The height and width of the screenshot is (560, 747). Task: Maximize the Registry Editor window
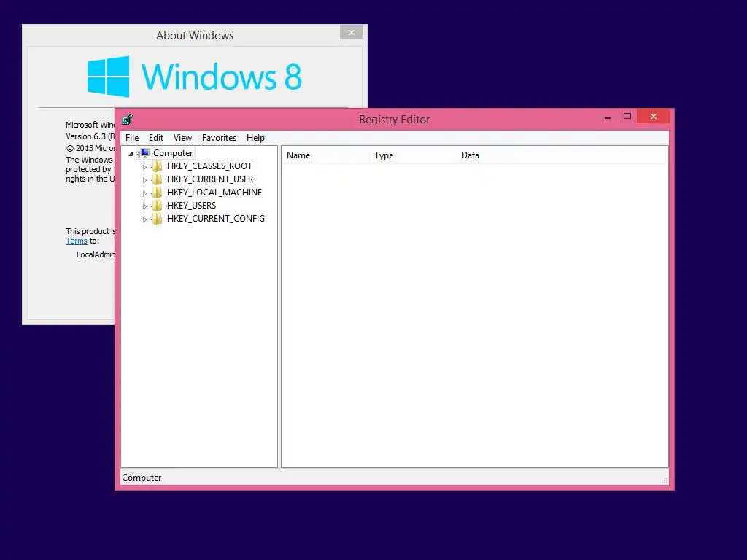tap(627, 116)
